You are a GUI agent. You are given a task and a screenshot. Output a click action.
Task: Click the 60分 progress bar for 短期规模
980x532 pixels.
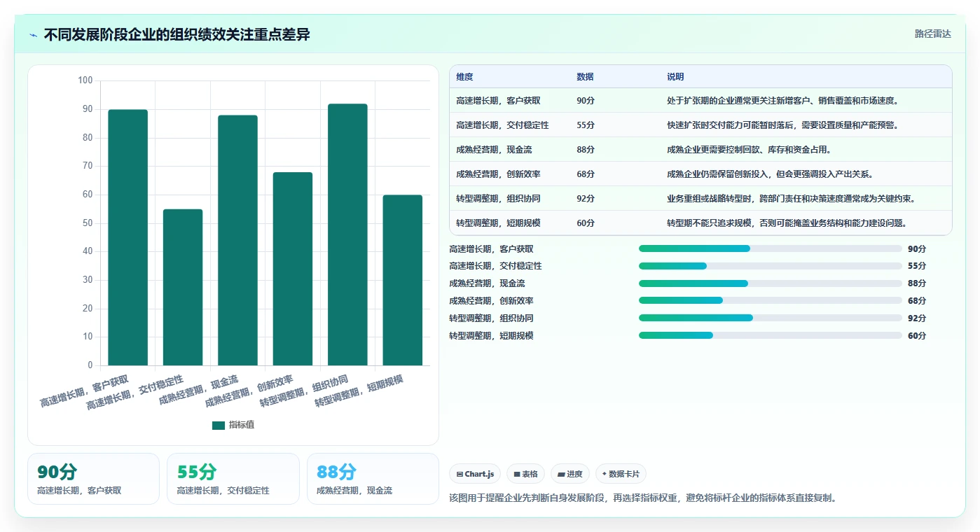771,335
